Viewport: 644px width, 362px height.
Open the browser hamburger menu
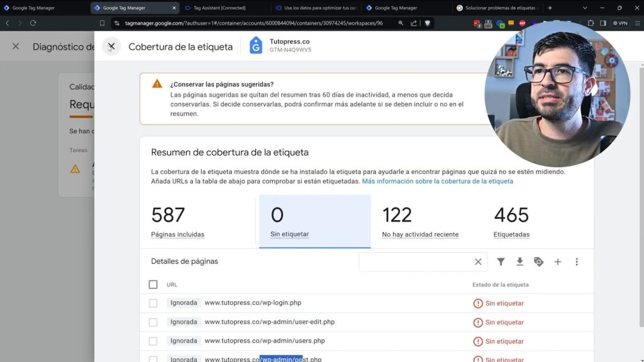click(638, 23)
